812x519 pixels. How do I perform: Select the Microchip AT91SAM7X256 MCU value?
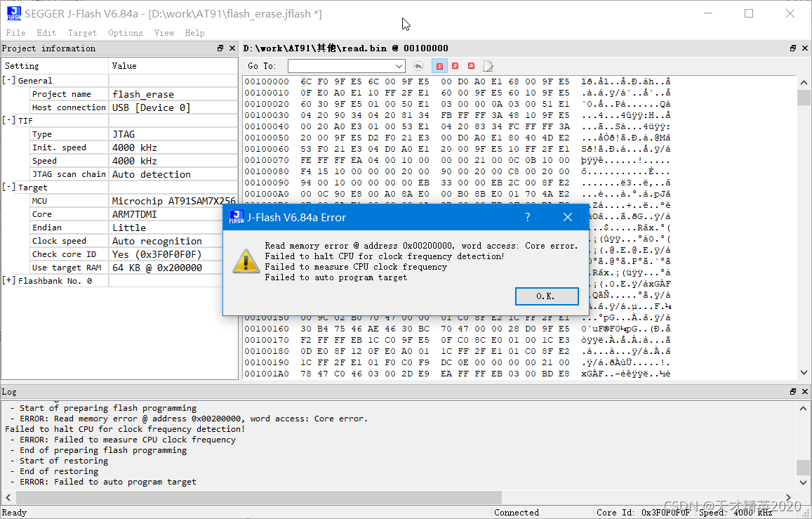[x=173, y=201]
